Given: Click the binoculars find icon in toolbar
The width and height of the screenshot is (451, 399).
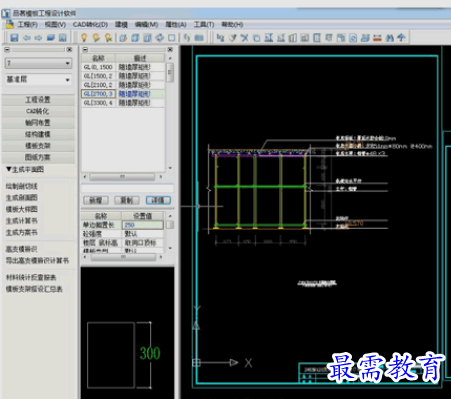Looking at the screenshot, I should 389,38.
